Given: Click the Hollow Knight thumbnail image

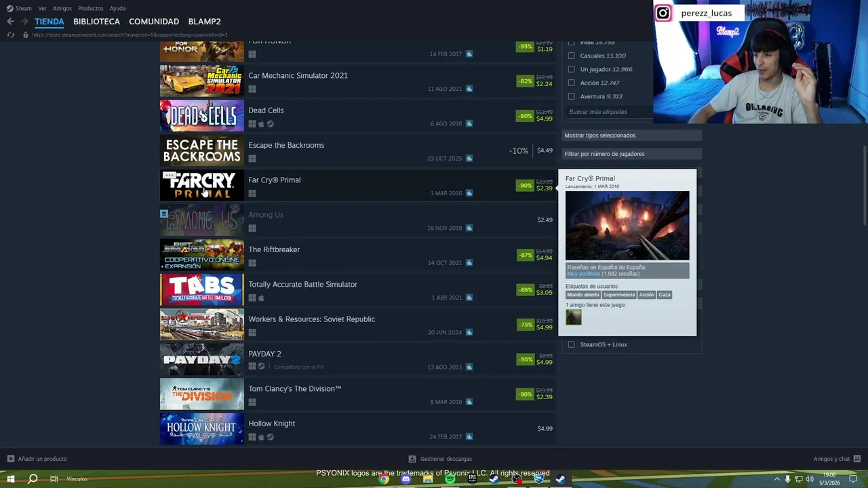Looking at the screenshot, I should (201, 429).
